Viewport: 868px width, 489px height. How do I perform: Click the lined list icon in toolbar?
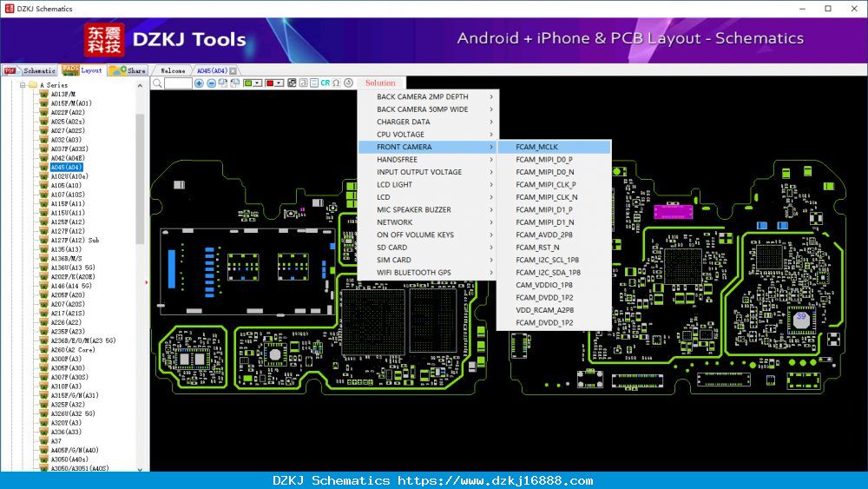314,83
